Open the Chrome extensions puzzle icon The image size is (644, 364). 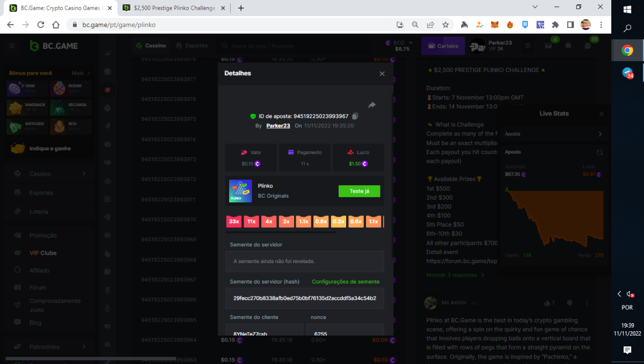[555, 25]
